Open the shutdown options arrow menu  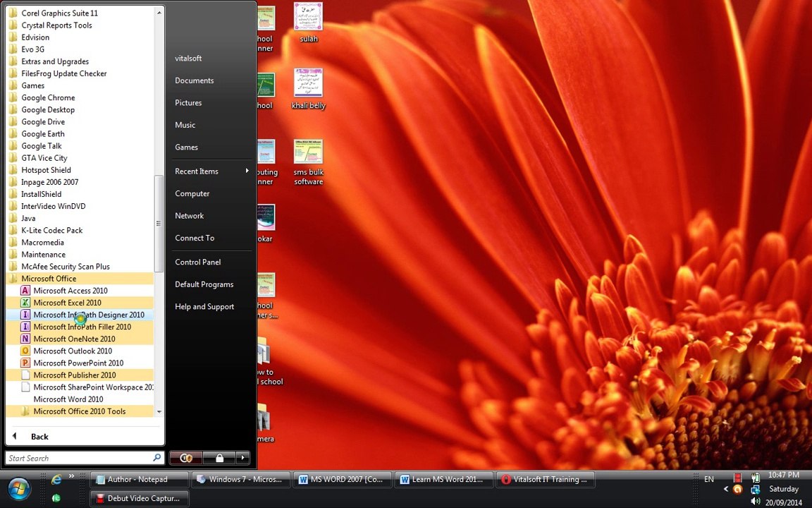[x=243, y=458]
